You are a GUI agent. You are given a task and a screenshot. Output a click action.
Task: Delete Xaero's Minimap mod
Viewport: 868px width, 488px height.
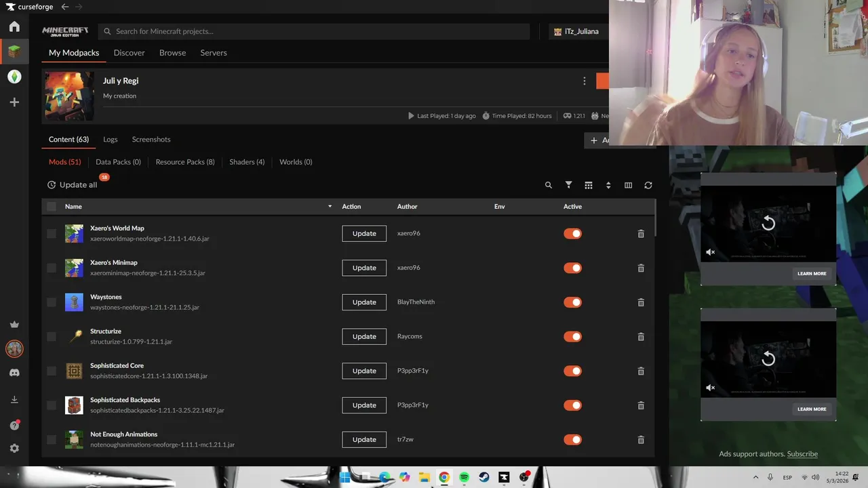pyautogui.click(x=641, y=268)
